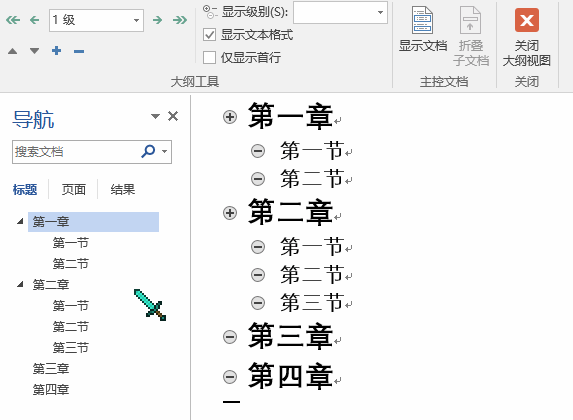Demote to body text double-arrow icon

coord(180,20)
